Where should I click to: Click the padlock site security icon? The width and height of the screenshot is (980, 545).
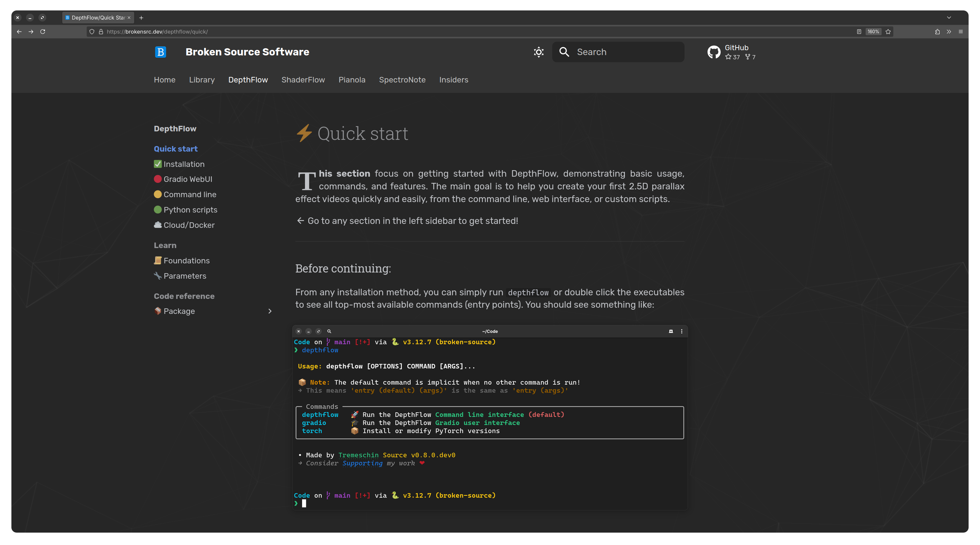(x=101, y=32)
